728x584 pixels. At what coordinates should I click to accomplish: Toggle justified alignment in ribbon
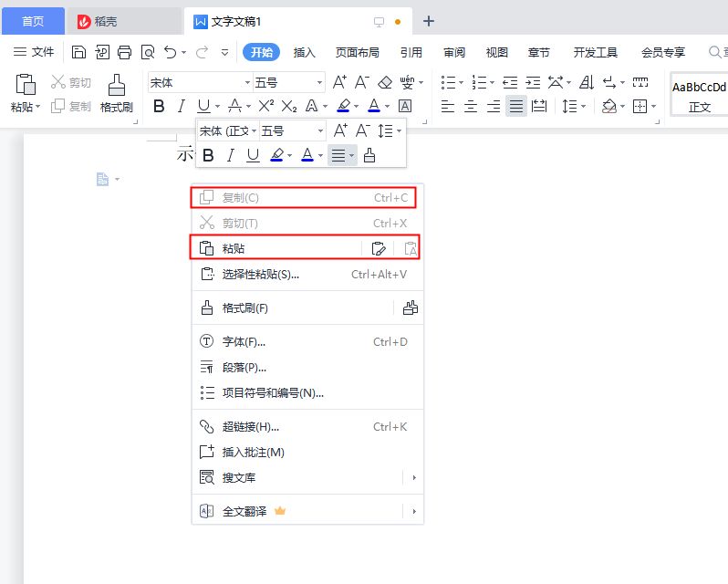515,107
